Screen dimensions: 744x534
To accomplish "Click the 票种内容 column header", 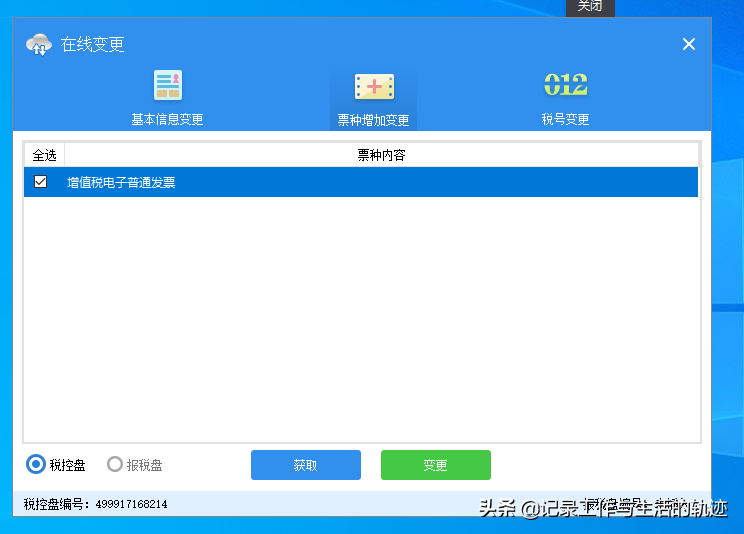I will [x=381, y=155].
